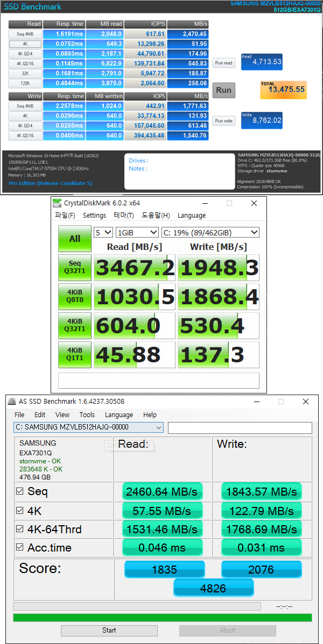Click the 4K QD16 read test button
The height and width of the screenshot is (644, 323).
25,63
